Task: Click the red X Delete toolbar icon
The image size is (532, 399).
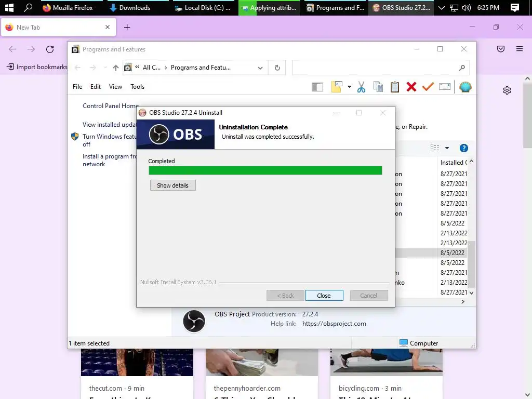Action: pos(411,87)
